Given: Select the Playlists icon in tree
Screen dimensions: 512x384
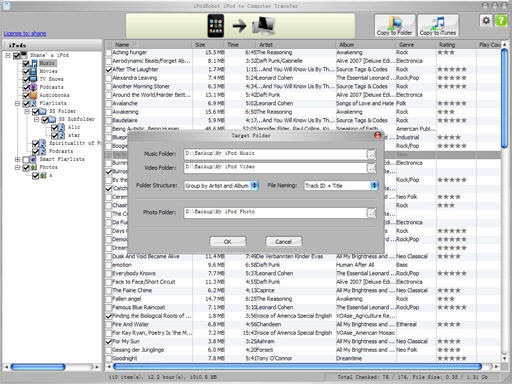Looking at the screenshot, I should (x=34, y=103).
